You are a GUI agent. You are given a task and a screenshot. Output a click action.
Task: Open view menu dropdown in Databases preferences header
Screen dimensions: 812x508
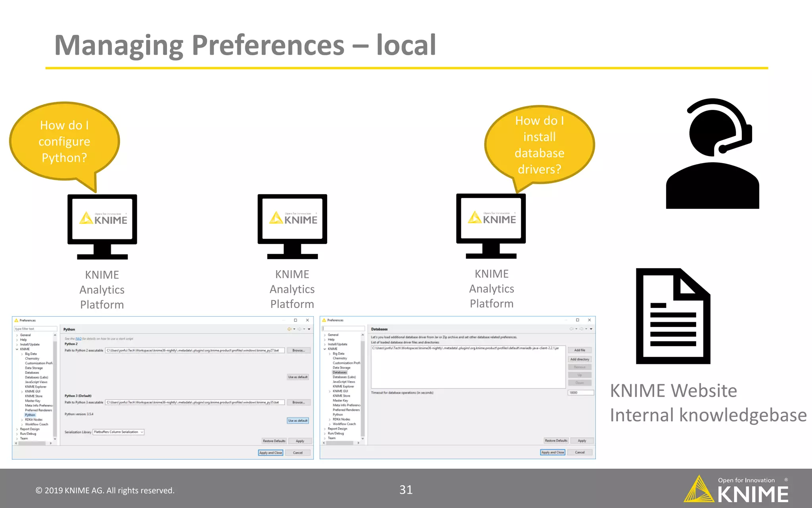tap(591, 329)
